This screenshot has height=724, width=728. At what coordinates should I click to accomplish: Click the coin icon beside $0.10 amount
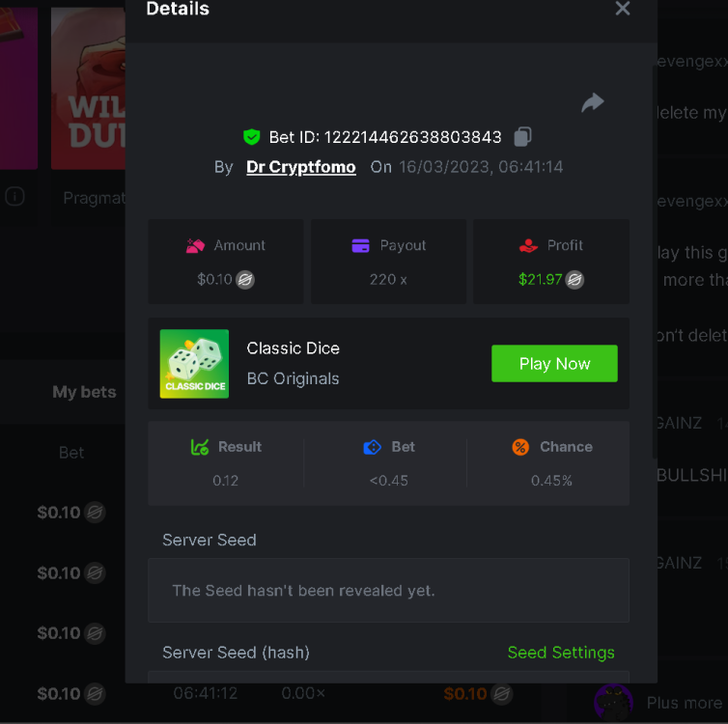246,280
